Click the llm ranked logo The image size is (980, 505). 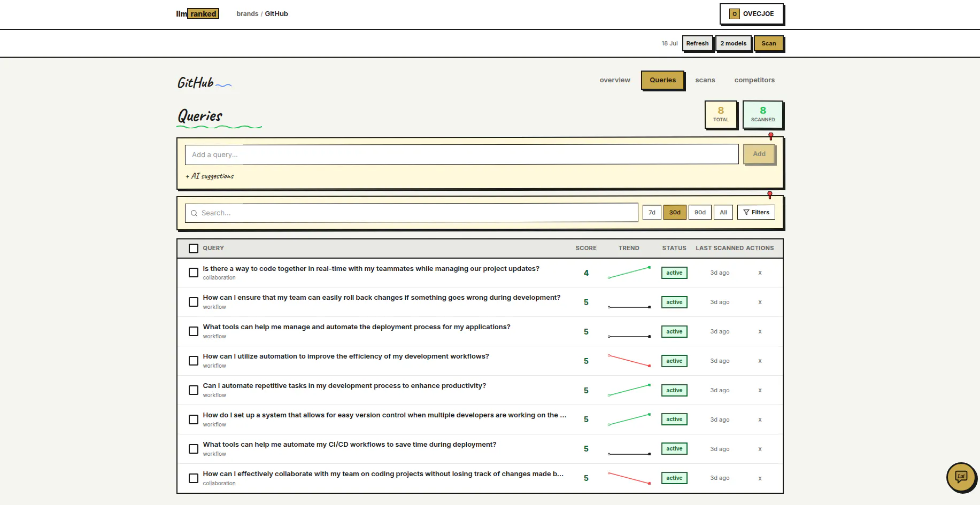pos(197,14)
